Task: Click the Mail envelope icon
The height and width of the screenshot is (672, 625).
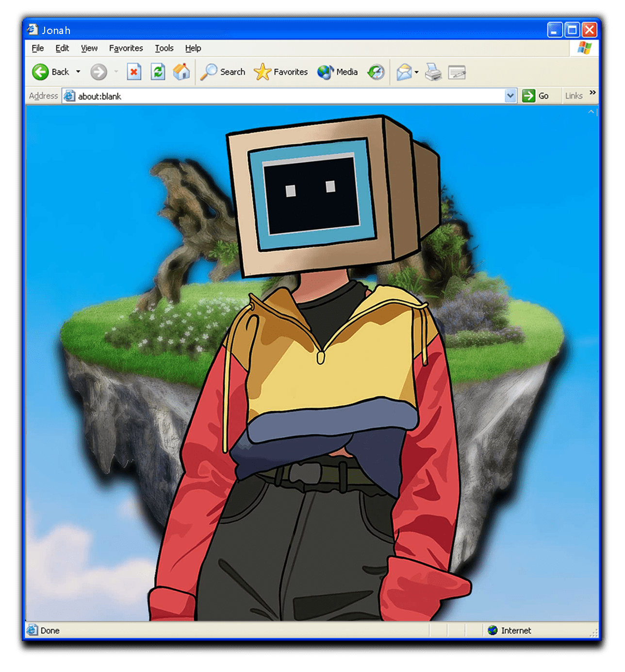Action: point(404,72)
